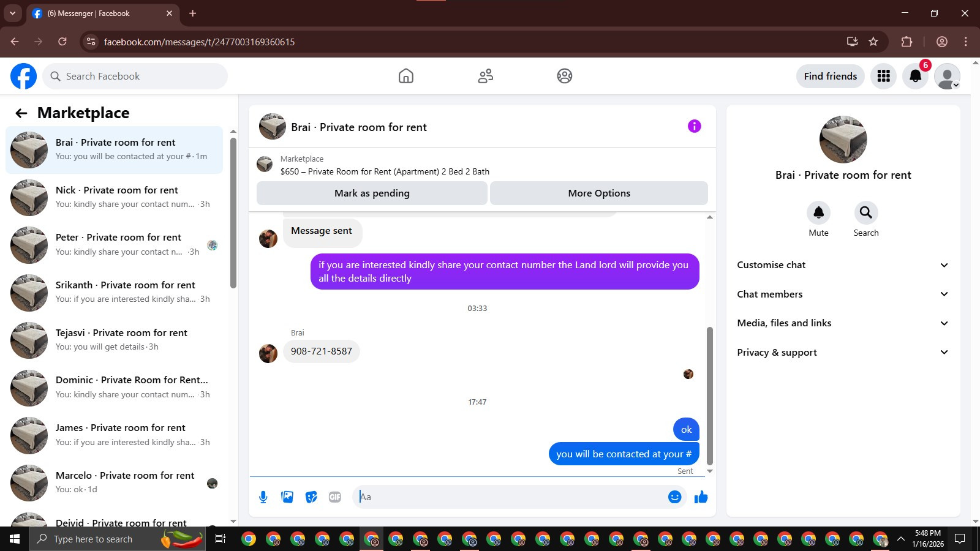The height and width of the screenshot is (551, 980).
Task: Reload the page in browser toolbar
Action: pyautogui.click(x=62, y=42)
